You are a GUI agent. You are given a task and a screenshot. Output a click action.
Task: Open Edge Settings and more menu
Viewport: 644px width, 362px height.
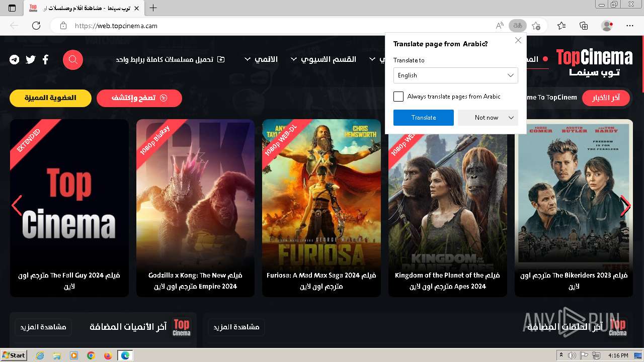[630, 26]
